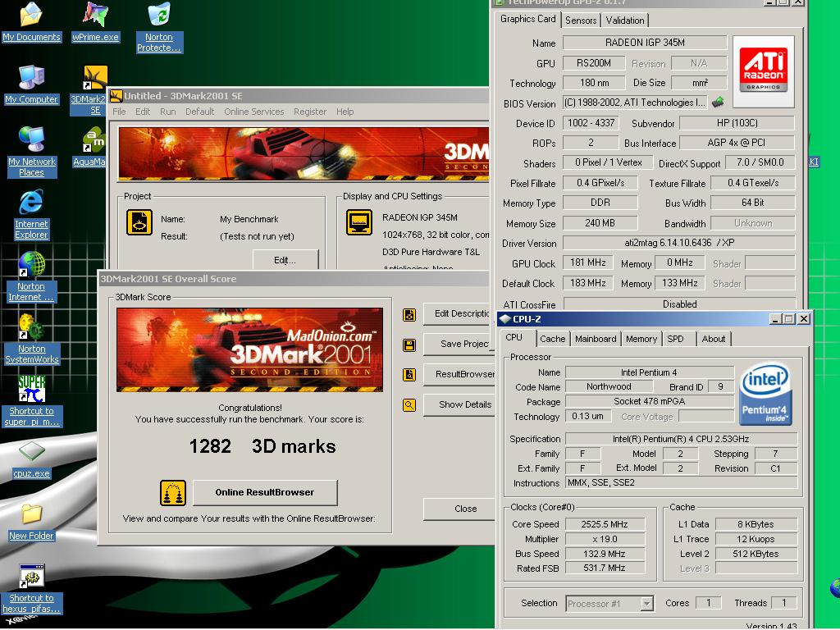
Task: Click the Show Details button
Action: (461, 405)
